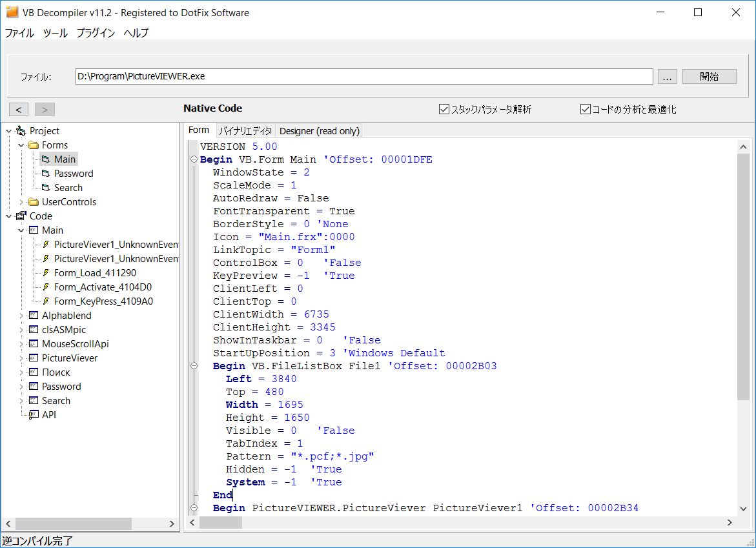The image size is (756, 548).
Task: Select the Search form icon under Forms
Action: (x=45, y=187)
